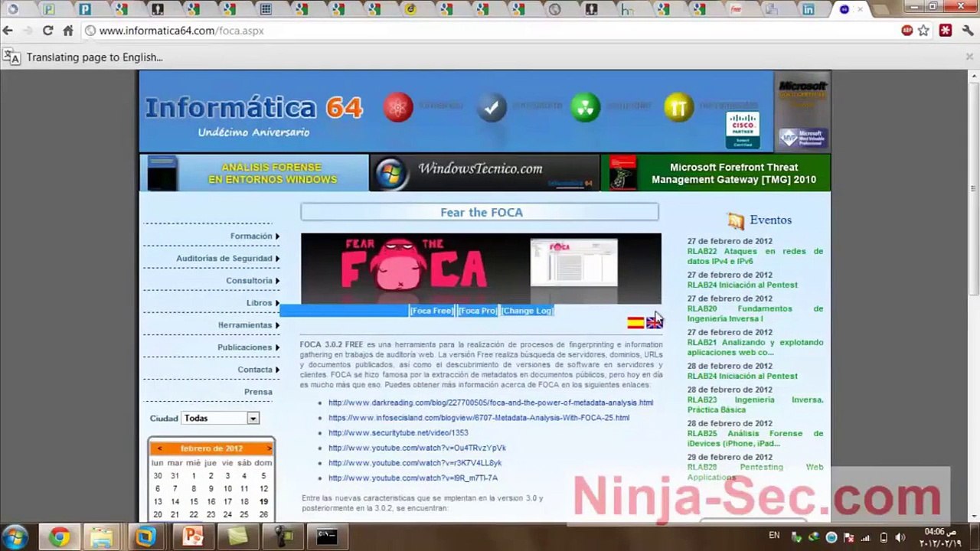The height and width of the screenshot is (551, 980).
Task: Open the YouTube link ending r3K7V4LL8yk
Action: click(415, 463)
